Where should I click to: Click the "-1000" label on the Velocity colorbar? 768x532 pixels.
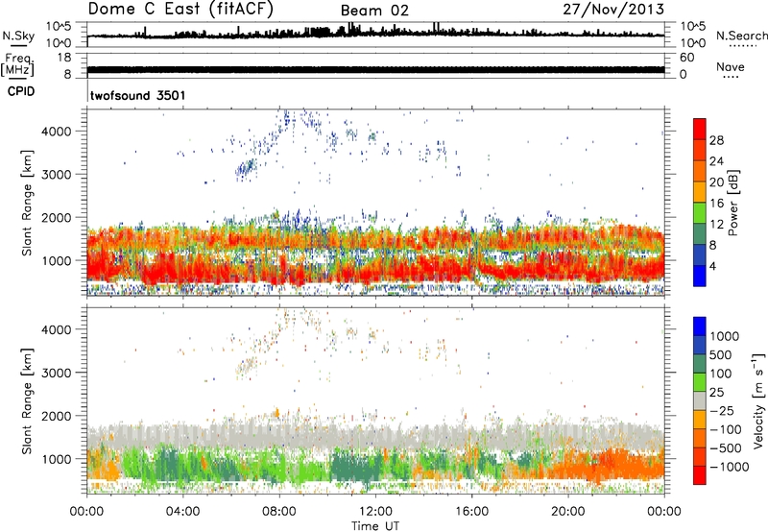click(x=729, y=467)
